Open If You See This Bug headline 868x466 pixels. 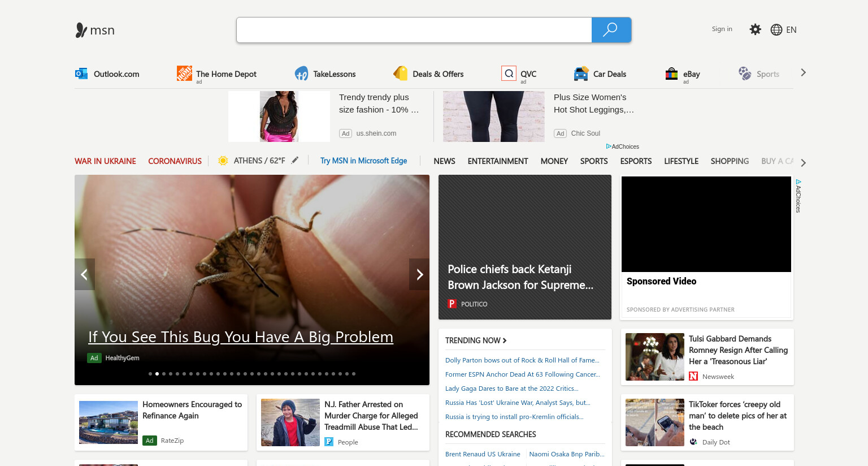(241, 337)
